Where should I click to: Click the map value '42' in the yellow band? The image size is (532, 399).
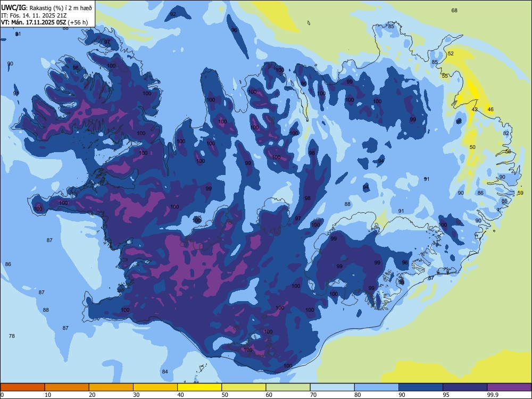pos(475,109)
